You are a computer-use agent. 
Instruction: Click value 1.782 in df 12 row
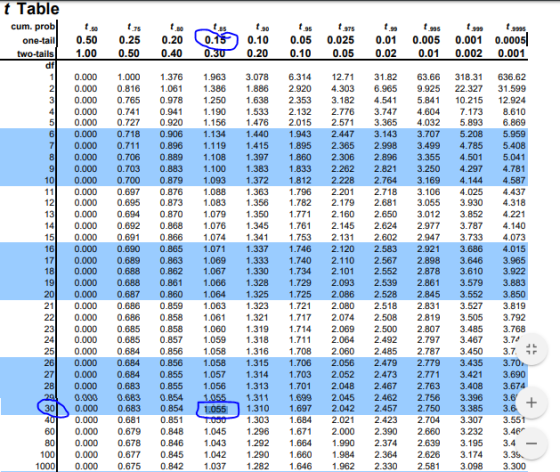click(x=300, y=202)
